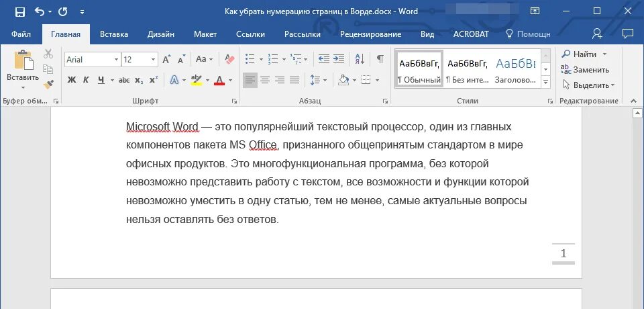Justify the paragraph text
Screen dimensions: 644x309
[x=294, y=80]
